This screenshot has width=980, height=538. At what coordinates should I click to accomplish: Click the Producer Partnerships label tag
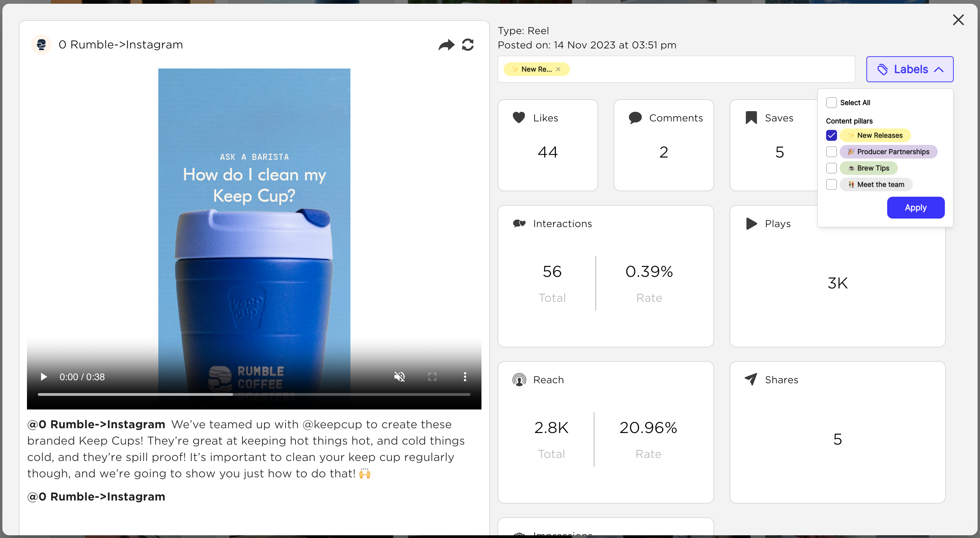click(889, 152)
